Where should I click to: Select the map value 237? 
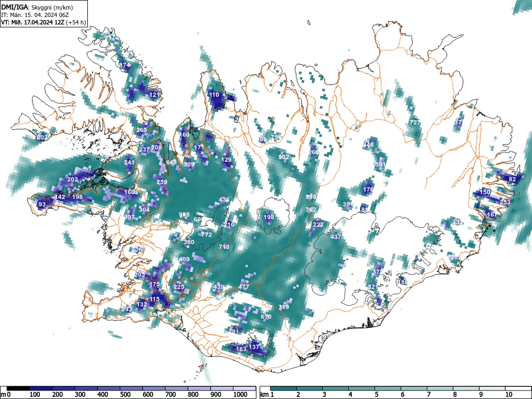(144, 149)
